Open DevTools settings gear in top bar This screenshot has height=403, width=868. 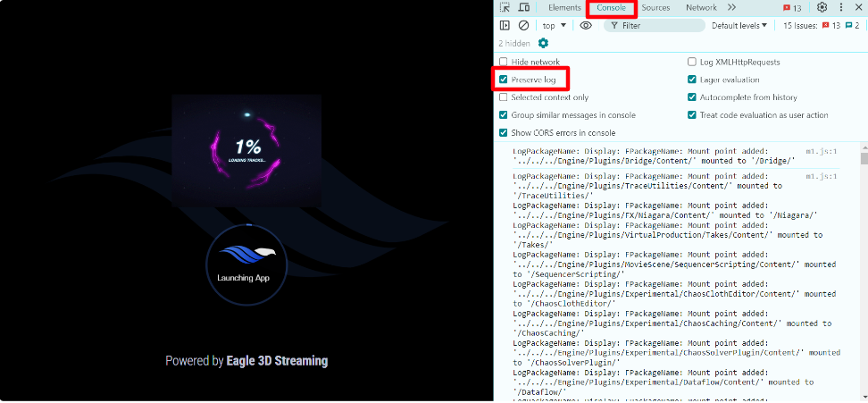coord(822,8)
